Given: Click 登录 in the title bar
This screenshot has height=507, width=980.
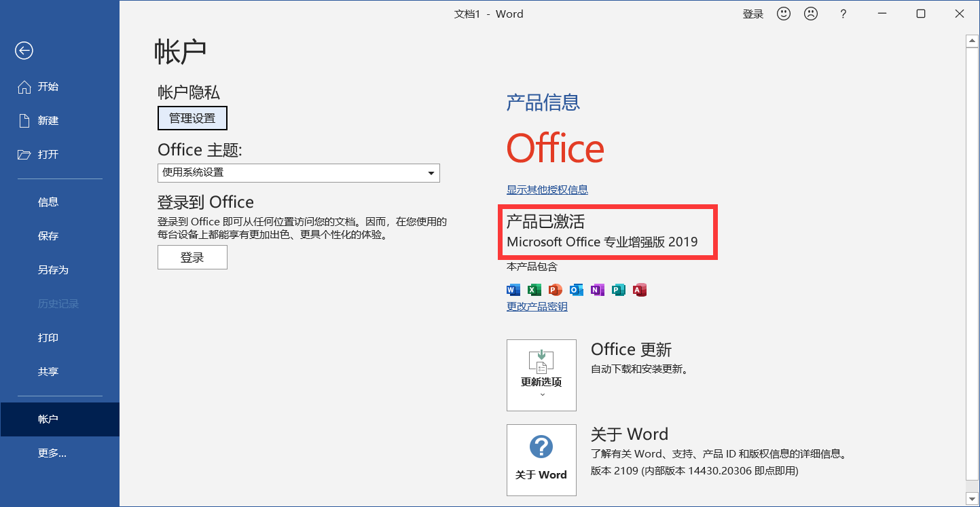Looking at the screenshot, I should (x=753, y=14).
